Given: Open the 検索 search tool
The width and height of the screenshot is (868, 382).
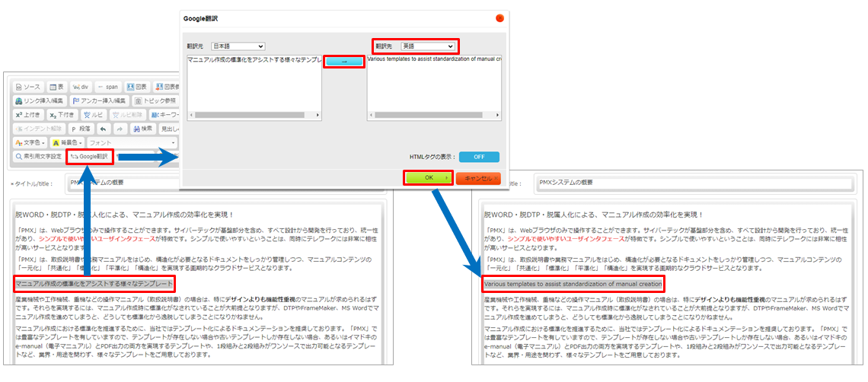Looking at the screenshot, I should [x=143, y=129].
